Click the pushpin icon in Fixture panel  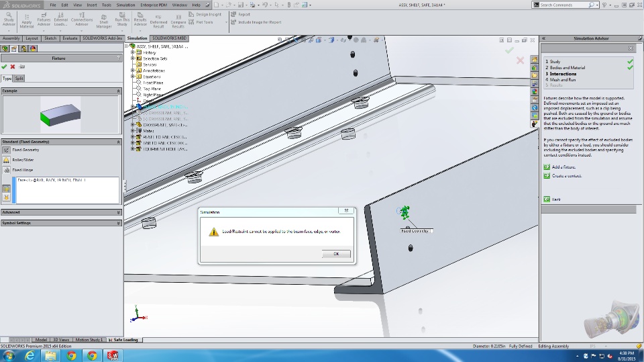coord(22,66)
